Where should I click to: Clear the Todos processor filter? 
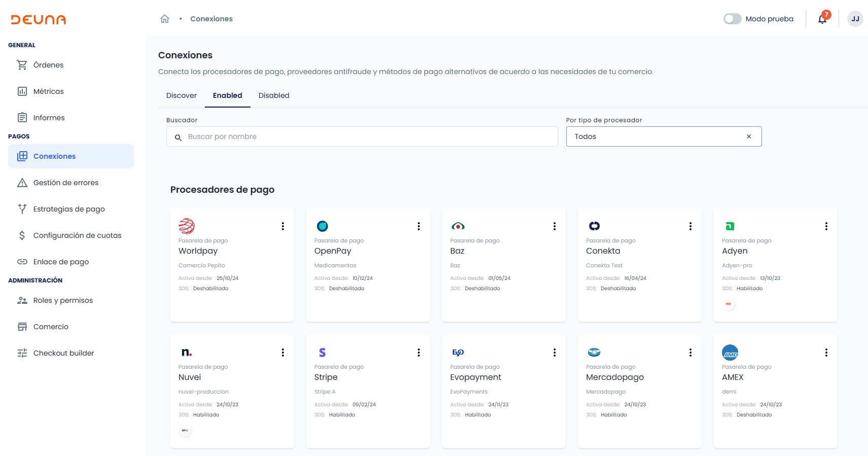[749, 136]
